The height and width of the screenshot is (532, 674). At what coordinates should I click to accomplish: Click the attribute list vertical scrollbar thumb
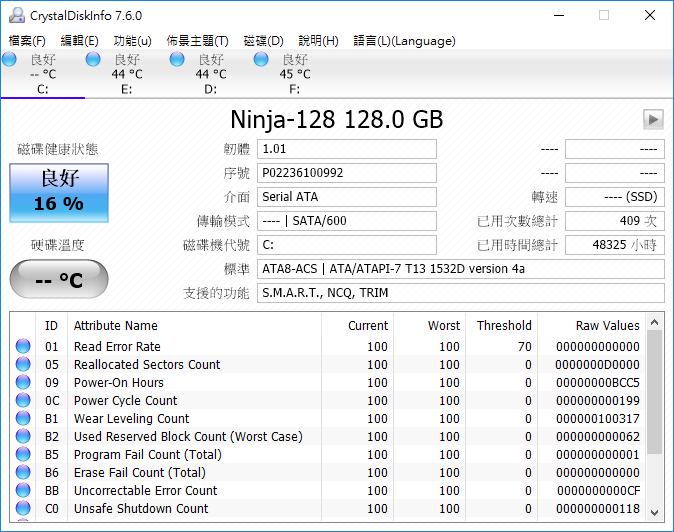pyautogui.click(x=654, y=392)
